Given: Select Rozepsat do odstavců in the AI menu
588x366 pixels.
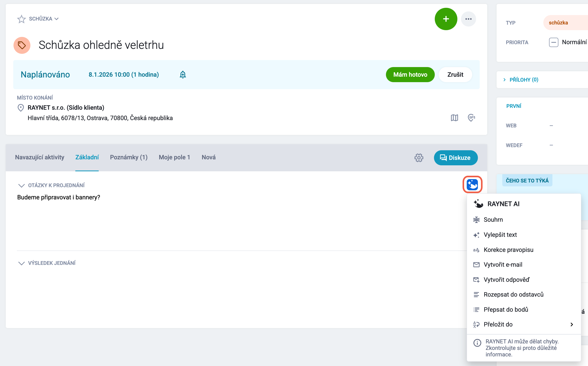Looking at the screenshot, I should (524, 295).
